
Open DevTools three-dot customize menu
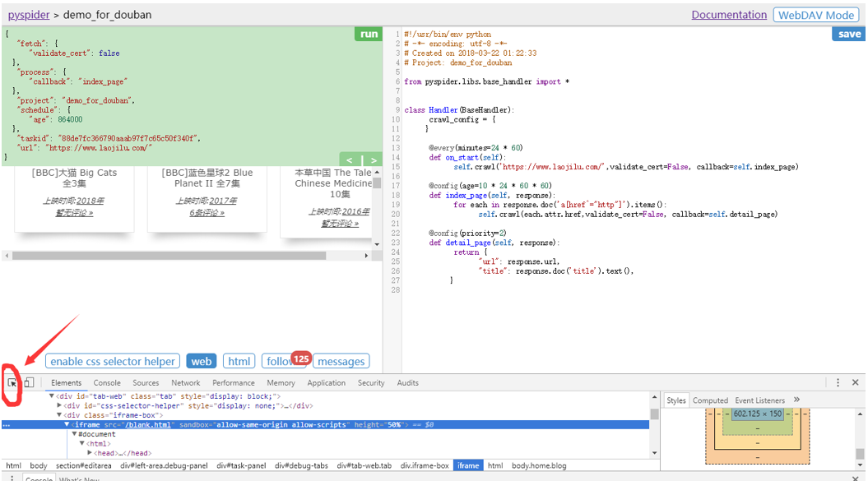click(x=838, y=382)
